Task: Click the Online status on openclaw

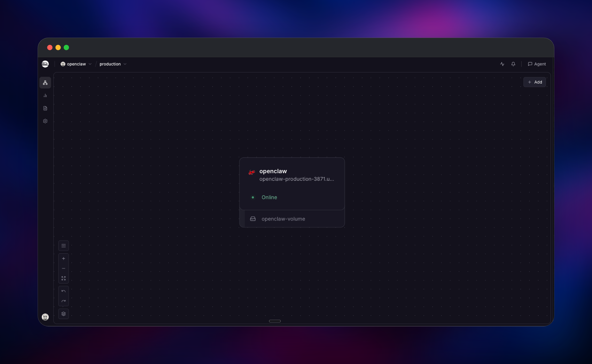Action: (x=269, y=198)
